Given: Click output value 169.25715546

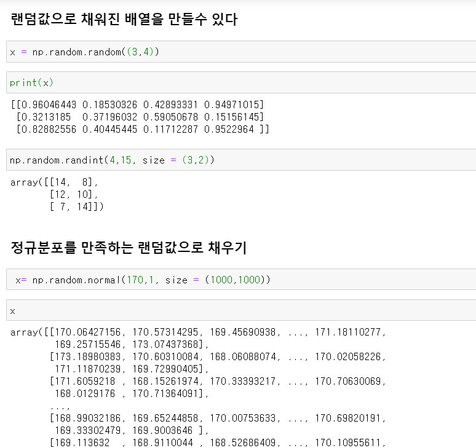Looking at the screenshot, I should [x=88, y=344].
